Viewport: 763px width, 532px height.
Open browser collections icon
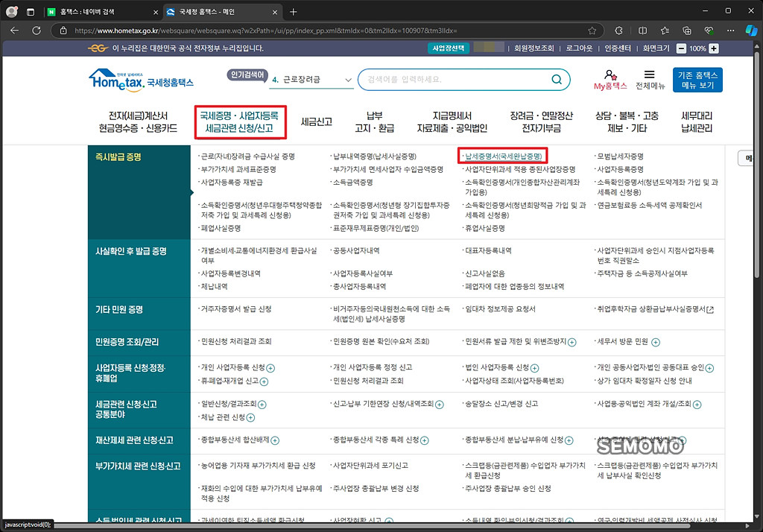click(686, 31)
